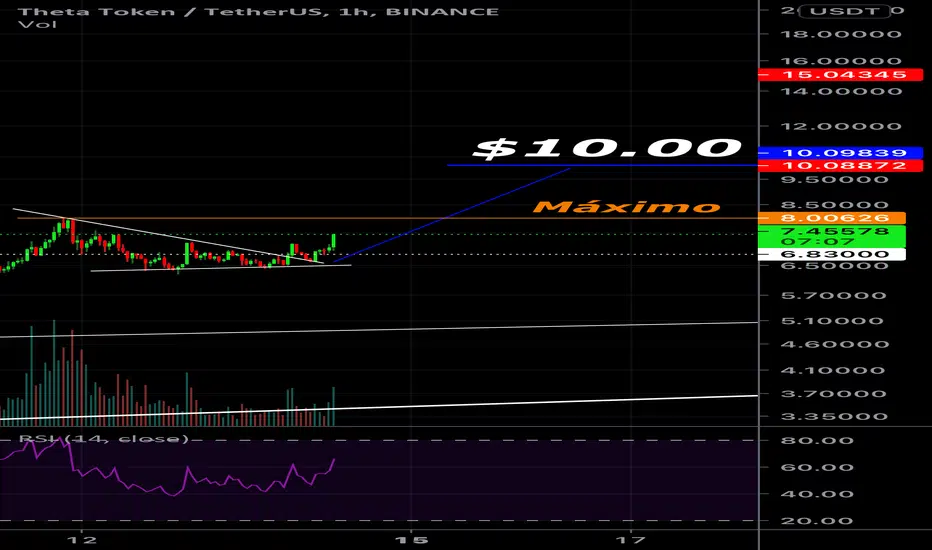Click the RSI 80.00 scale value

(817, 441)
